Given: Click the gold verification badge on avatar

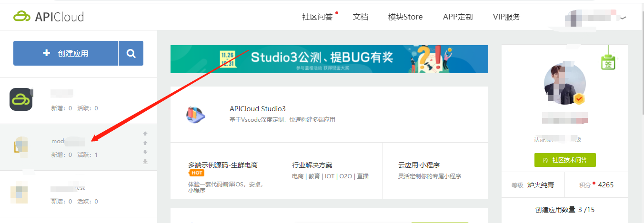Looking at the screenshot, I should click(x=579, y=99).
